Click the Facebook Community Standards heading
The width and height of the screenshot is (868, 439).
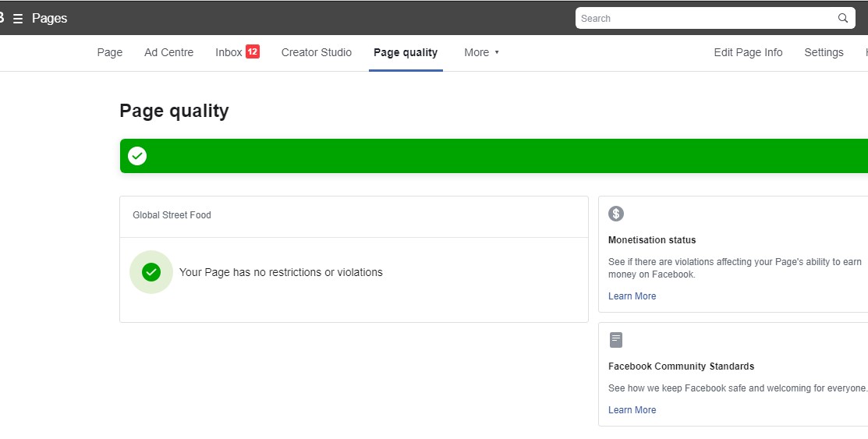681,366
